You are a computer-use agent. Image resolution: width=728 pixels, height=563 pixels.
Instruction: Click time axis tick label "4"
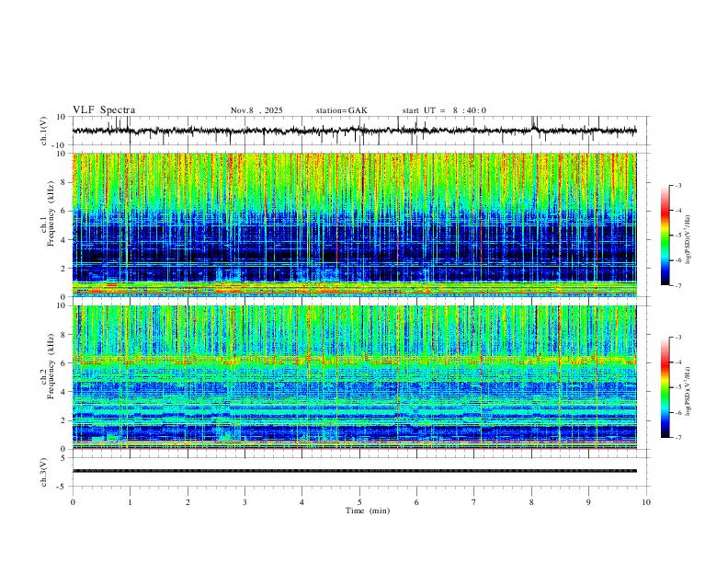[301, 502]
